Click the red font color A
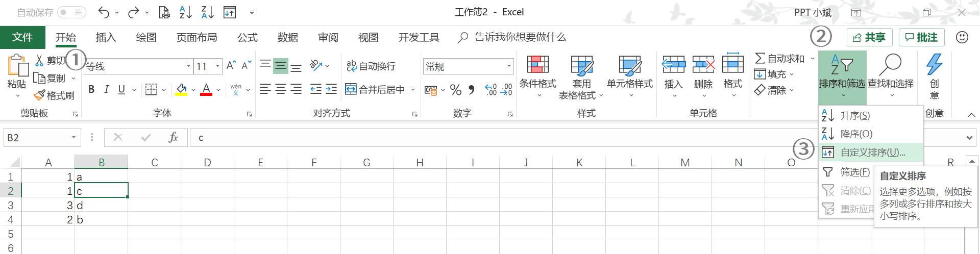 (x=206, y=90)
